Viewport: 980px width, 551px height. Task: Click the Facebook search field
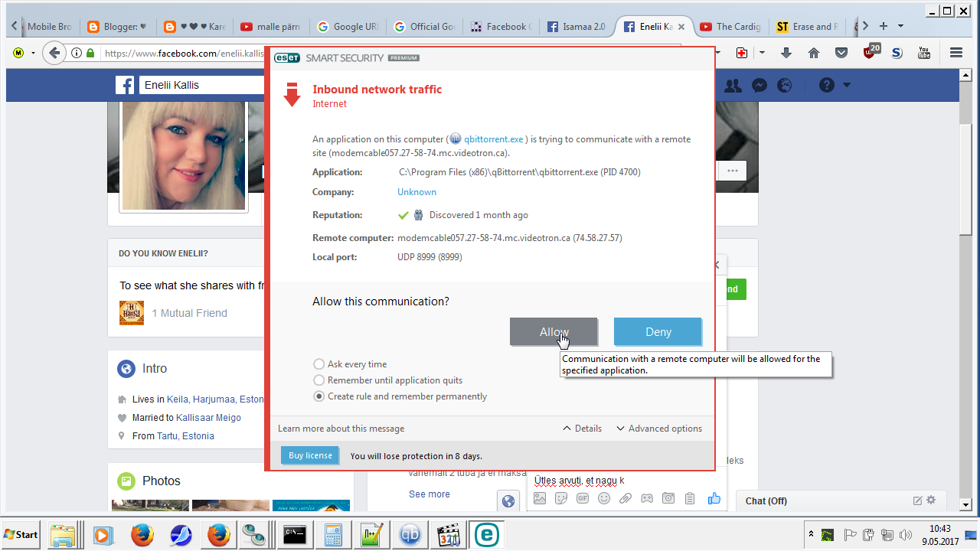[201, 85]
